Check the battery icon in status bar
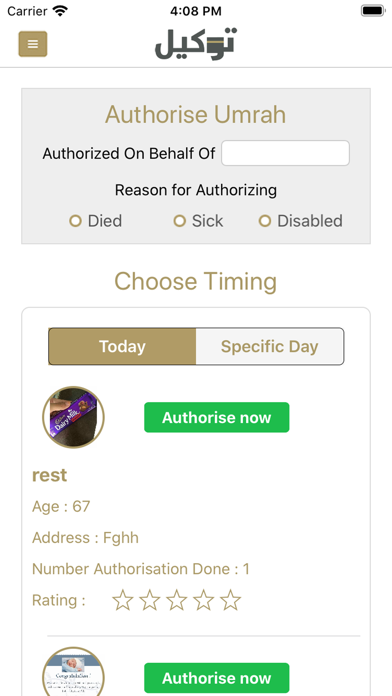The width and height of the screenshot is (392, 696). 372,11
